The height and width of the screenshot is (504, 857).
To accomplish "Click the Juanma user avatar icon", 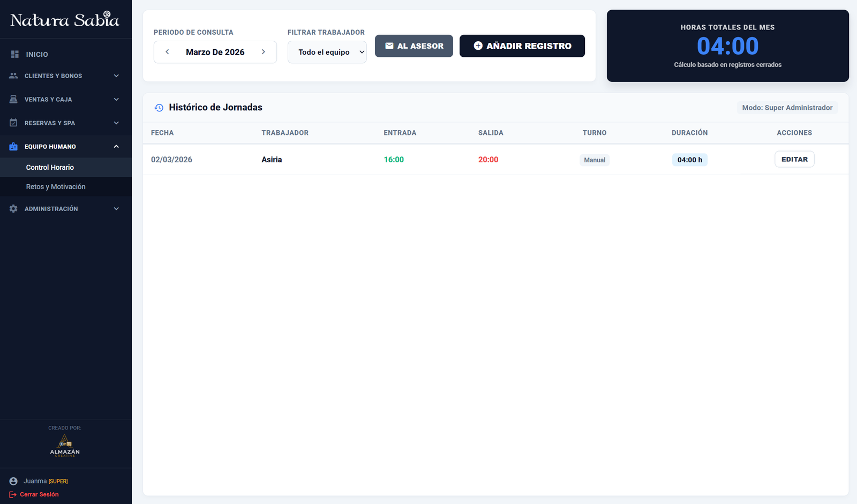I will (x=13, y=481).
